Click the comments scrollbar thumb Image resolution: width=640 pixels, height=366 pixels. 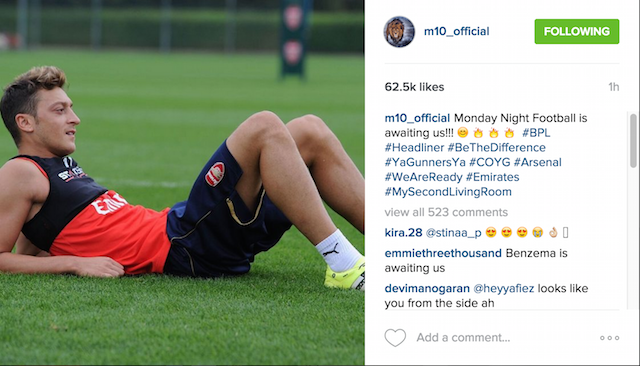633,141
